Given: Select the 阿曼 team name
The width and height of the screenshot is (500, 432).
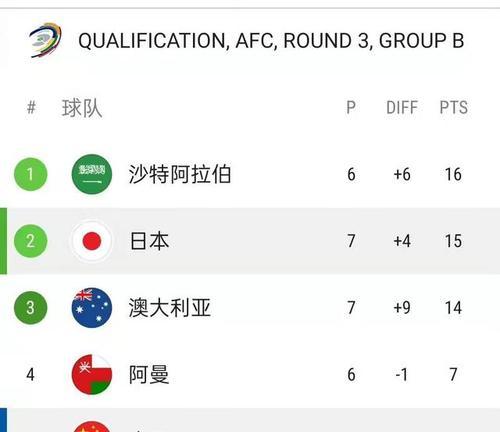Looking at the screenshot, I should coord(149,374).
